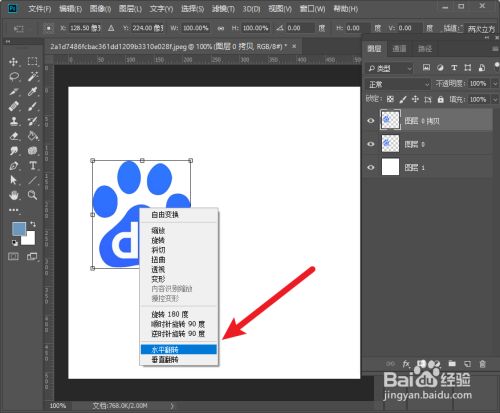The width and height of the screenshot is (500, 413).
Task: Filter layers by type layer icon
Action: (454, 68)
